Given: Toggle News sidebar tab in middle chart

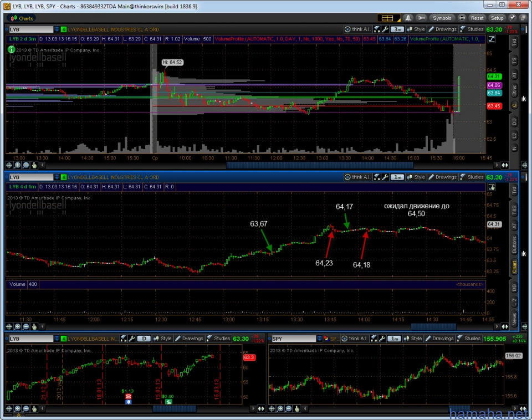Looking at the screenshot, I should (x=514, y=319).
